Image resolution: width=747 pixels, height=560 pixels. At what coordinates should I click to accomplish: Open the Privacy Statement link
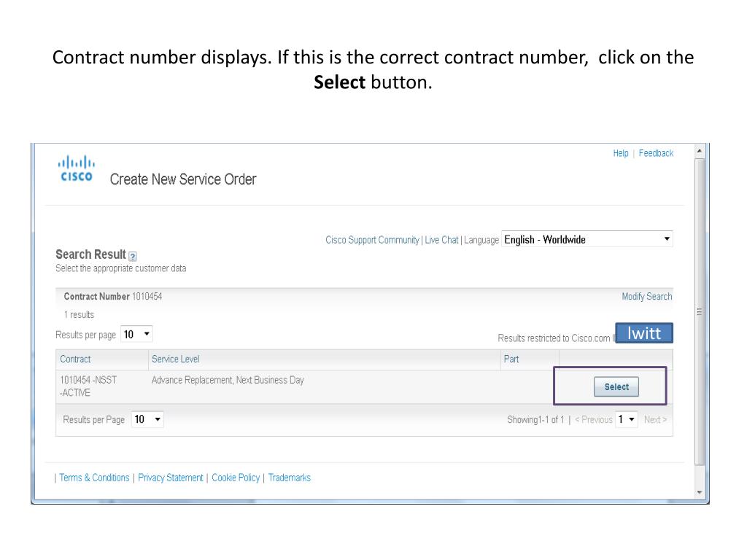(171, 478)
